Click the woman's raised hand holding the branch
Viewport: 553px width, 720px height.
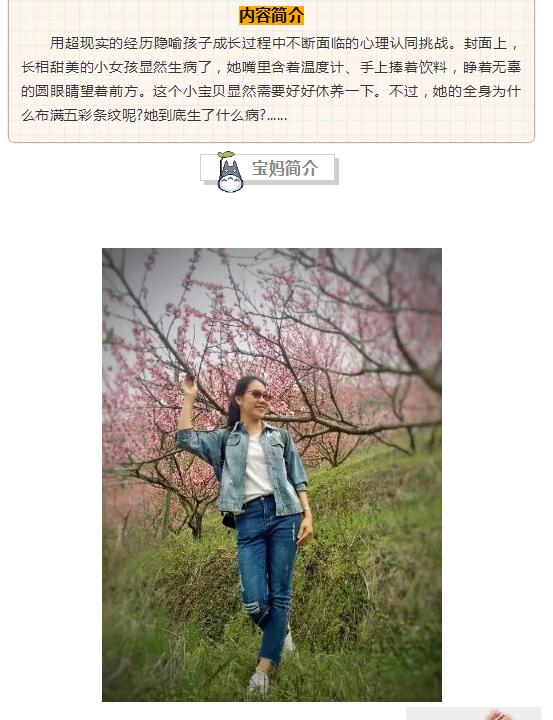tap(189, 385)
